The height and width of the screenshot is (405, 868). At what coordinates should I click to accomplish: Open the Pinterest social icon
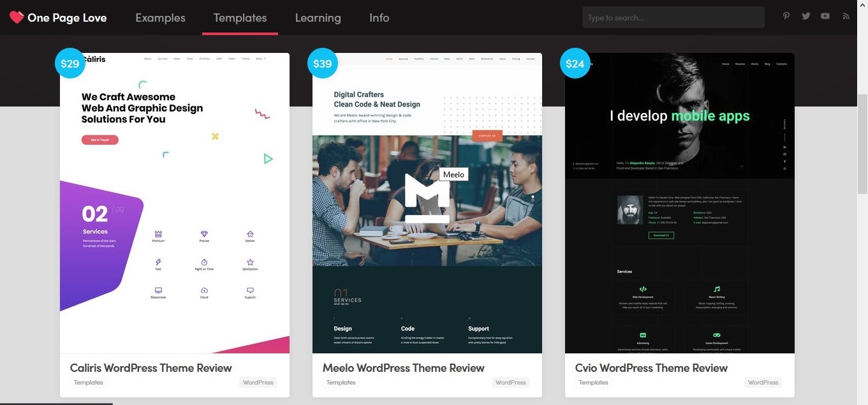coord(787,17)
